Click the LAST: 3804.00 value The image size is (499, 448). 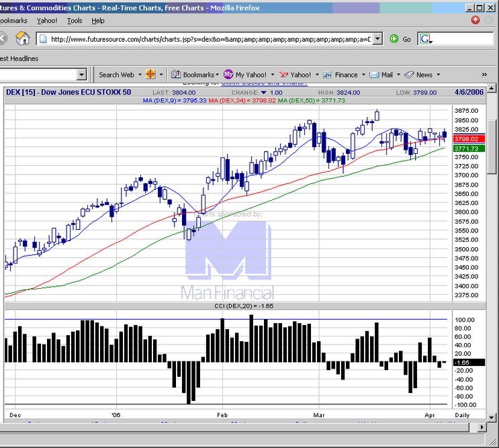tap(174, 93)
